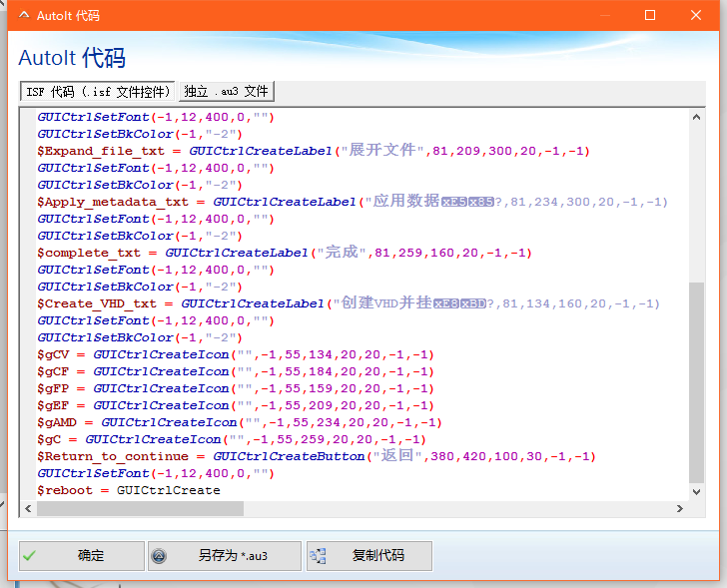This screenshot has height=588, width=727.
Task: Open the 独立 .au3 文件 tab
Action: click(x=227, y=91)
